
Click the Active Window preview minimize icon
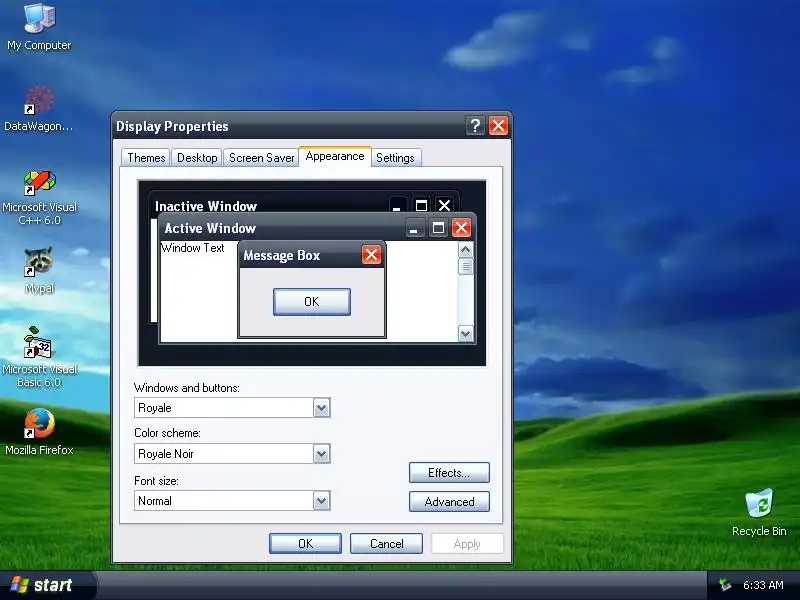414,228
